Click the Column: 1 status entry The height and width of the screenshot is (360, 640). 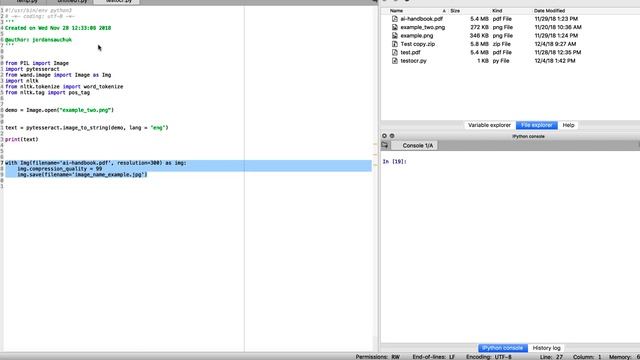tap(587, 357)
